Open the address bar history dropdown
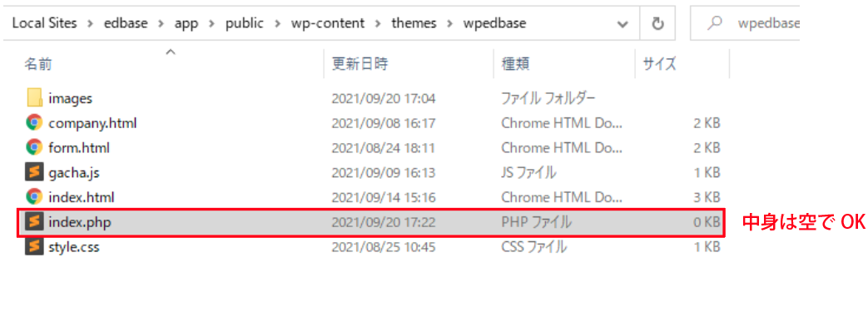 [622, 24]
